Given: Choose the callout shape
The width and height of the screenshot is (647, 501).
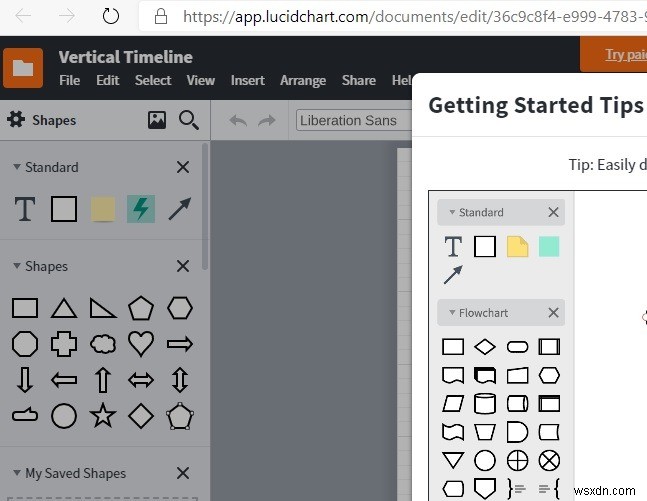Looking at the screenshot, I should (x=25, y=415).
